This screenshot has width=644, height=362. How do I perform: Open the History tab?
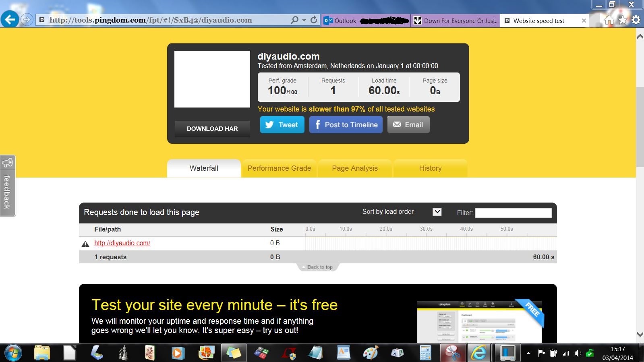430,168
